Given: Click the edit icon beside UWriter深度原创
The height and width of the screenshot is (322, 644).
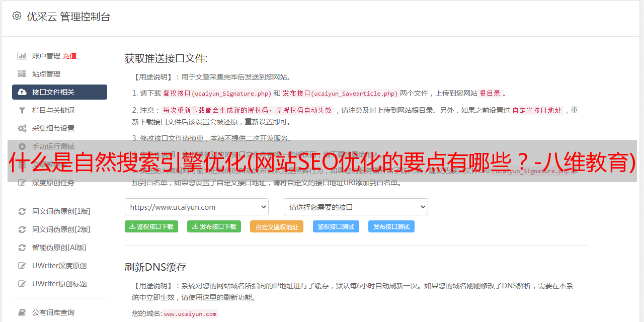Looking at the screenshot, I should click(x=22, y=266).
